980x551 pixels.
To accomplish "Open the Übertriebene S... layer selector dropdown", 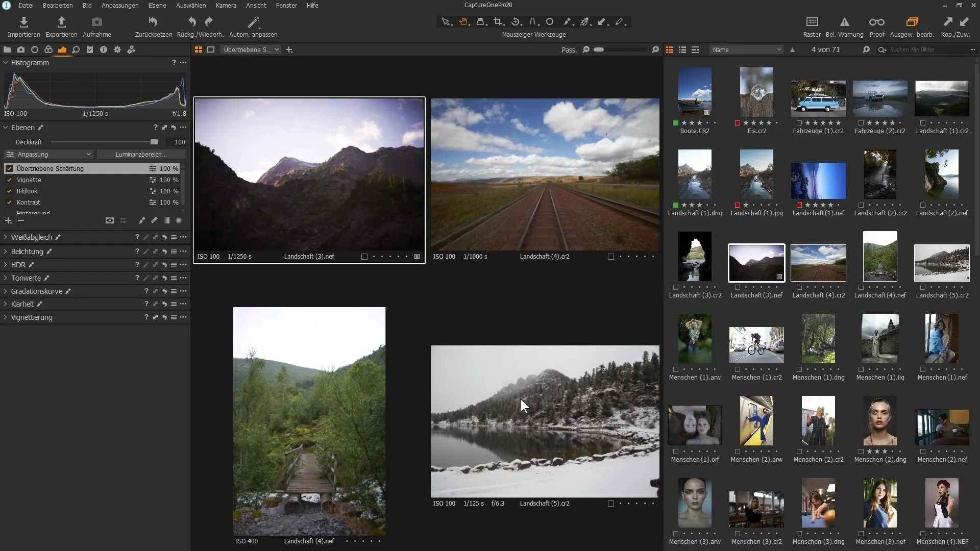I will pyautogui.click(x=251, y=49).
